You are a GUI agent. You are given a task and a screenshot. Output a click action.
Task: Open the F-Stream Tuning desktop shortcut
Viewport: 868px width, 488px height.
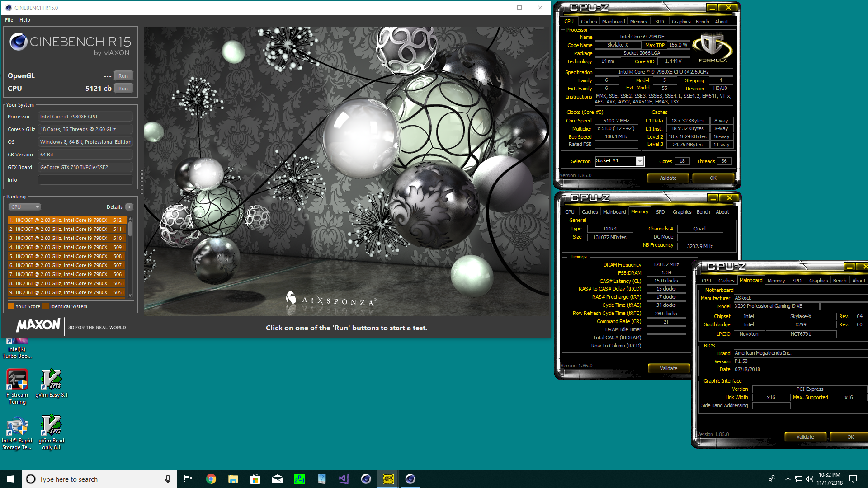17,387
